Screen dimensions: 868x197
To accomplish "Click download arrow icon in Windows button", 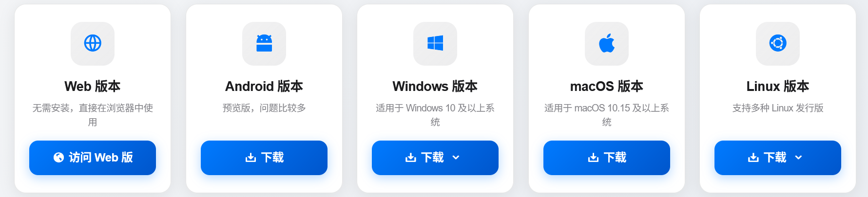I will click(411, 158).
